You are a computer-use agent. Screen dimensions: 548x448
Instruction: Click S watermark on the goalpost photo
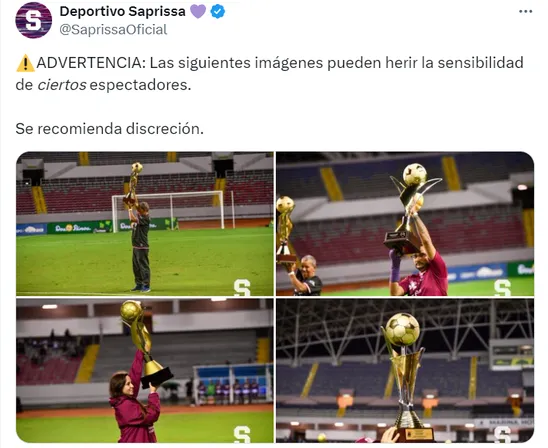pos(242,288)
